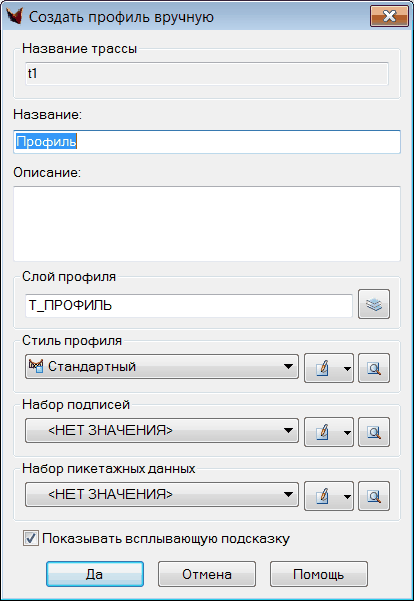The width and height of the screenshot is (414, 601).
Task: Confirm the dialog with the Да button
Action: 95,574
